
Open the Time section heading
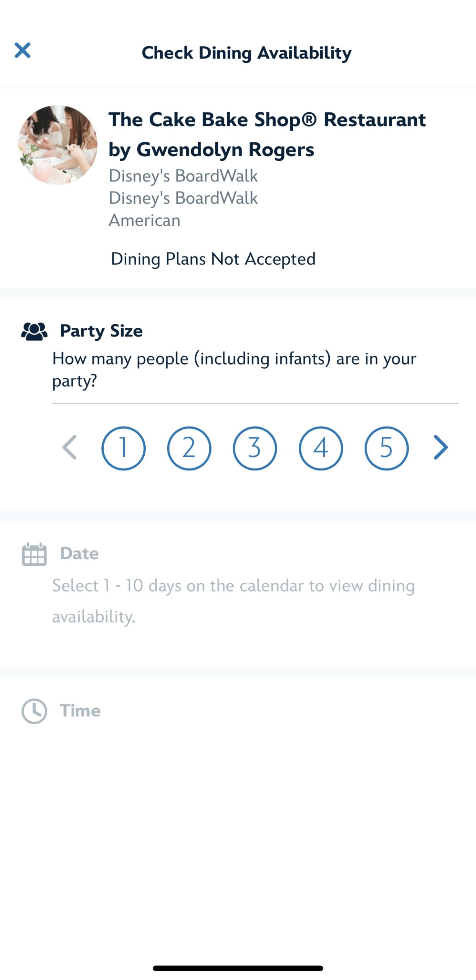pyautogui.click(x=80, y=711)
